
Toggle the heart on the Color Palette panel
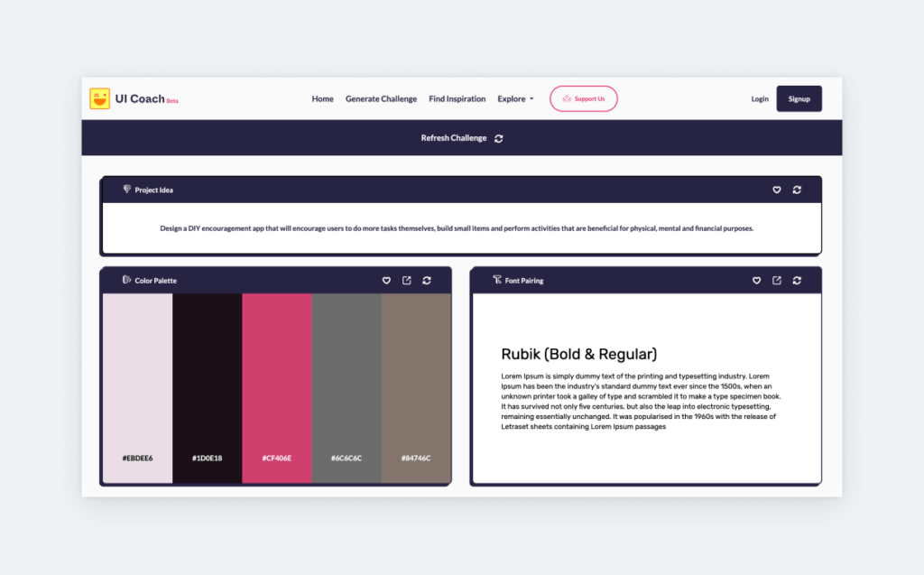tap(386, 281)
